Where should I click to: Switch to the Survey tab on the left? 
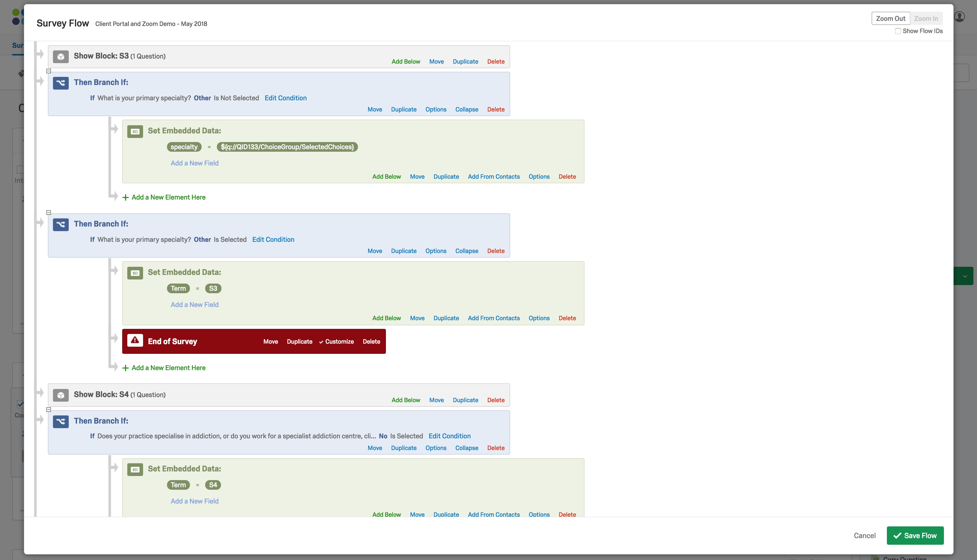point(17,45)
